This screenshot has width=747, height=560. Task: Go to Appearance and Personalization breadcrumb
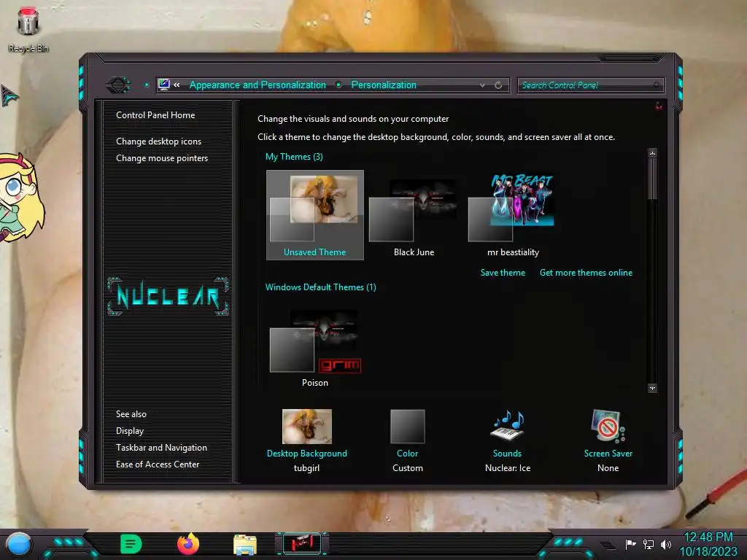click(258, 85)
